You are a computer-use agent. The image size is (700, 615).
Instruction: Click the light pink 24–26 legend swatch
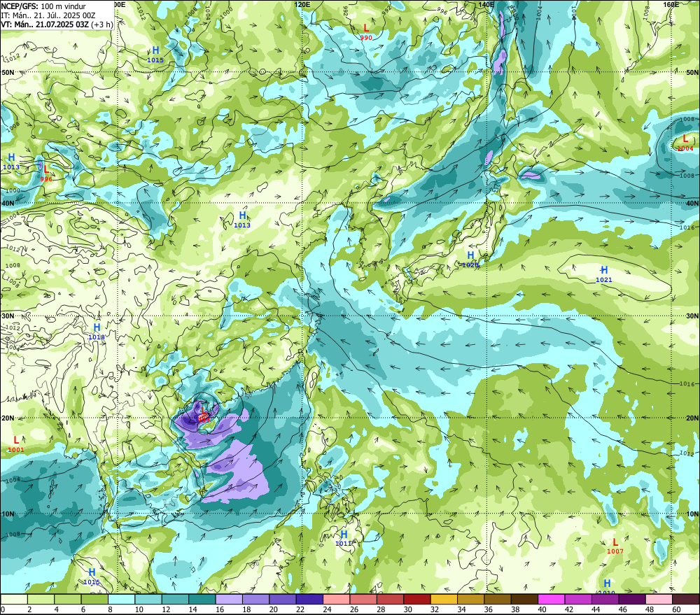click(337, 600)
